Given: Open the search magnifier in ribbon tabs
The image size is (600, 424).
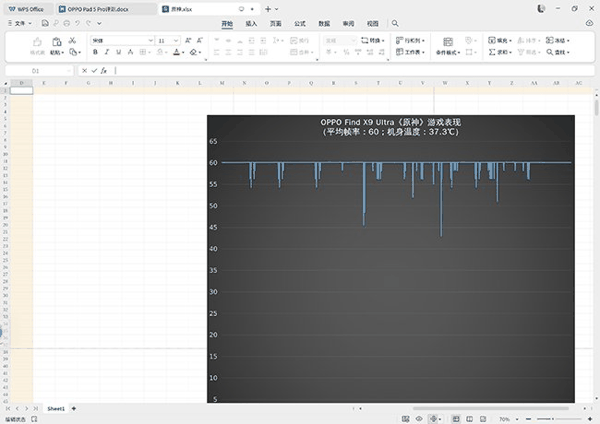Looking at the screenshot, I should [x=395, y=22].
